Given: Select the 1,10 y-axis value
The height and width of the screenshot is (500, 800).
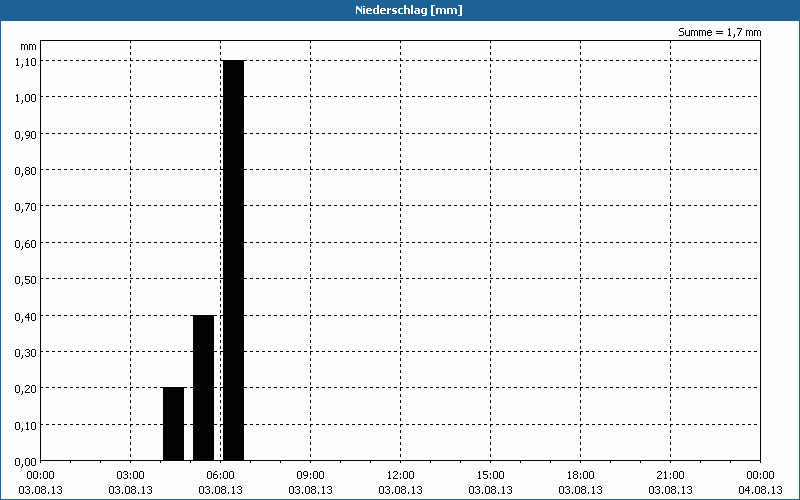Looking at the screenshot, I should pyautogui.click(x=26, y=61).
